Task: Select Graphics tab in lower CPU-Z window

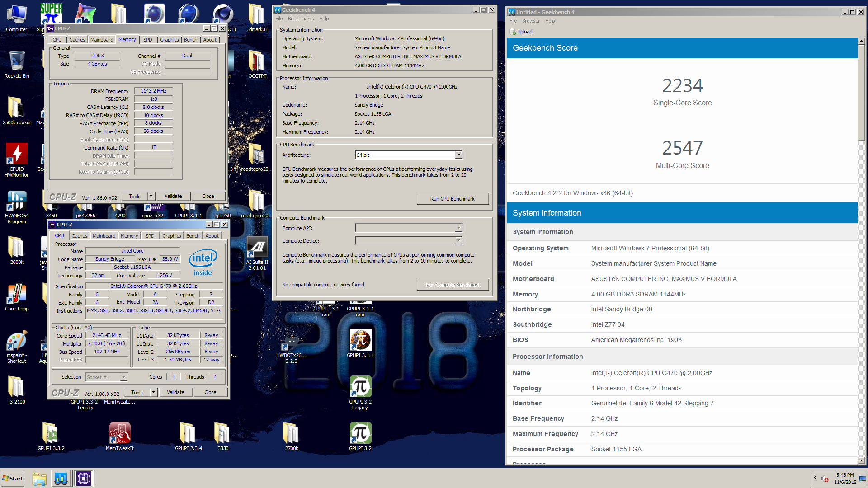Action: tap(171, 236)
